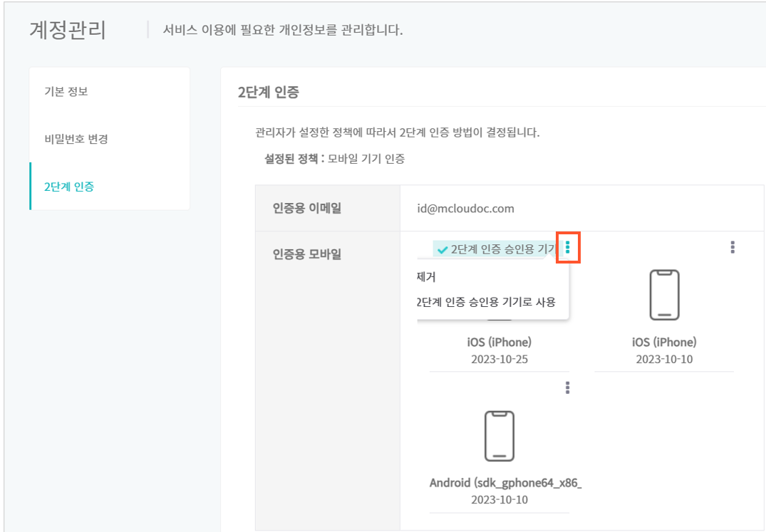Click the Android device phone icon
The height and width of the screenshot is (532, 766).
[x=500, y=436]
